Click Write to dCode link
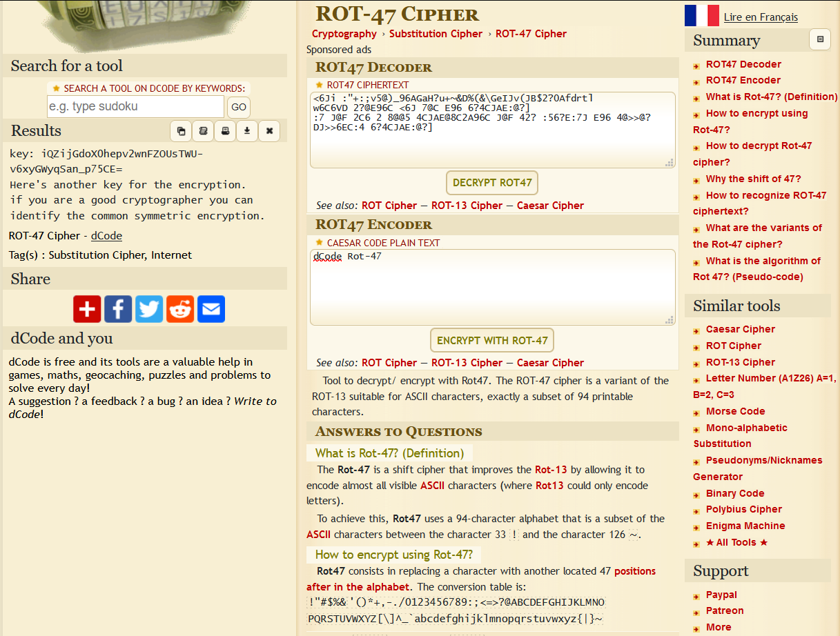 point(142,408)
